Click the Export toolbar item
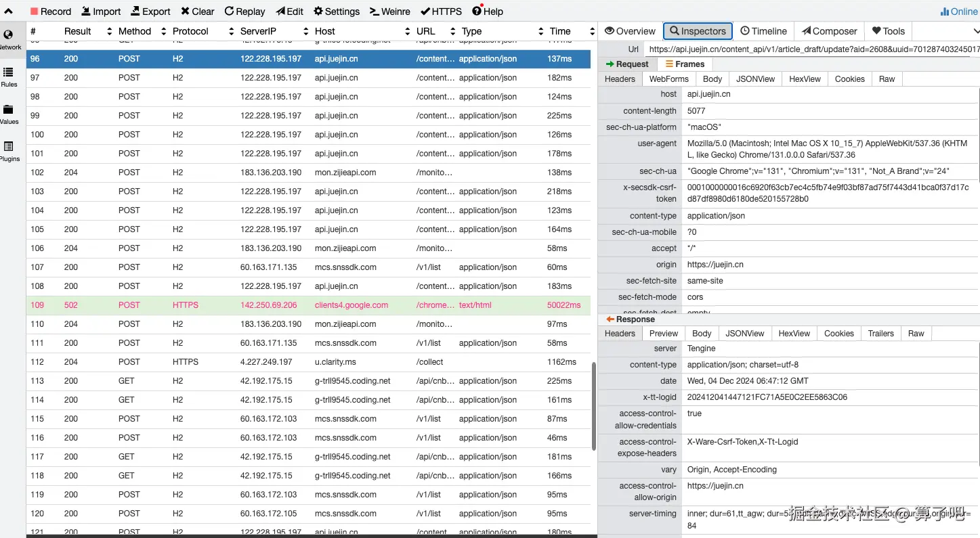This screenshot has width=980, height=538. [x=151, y=12]
